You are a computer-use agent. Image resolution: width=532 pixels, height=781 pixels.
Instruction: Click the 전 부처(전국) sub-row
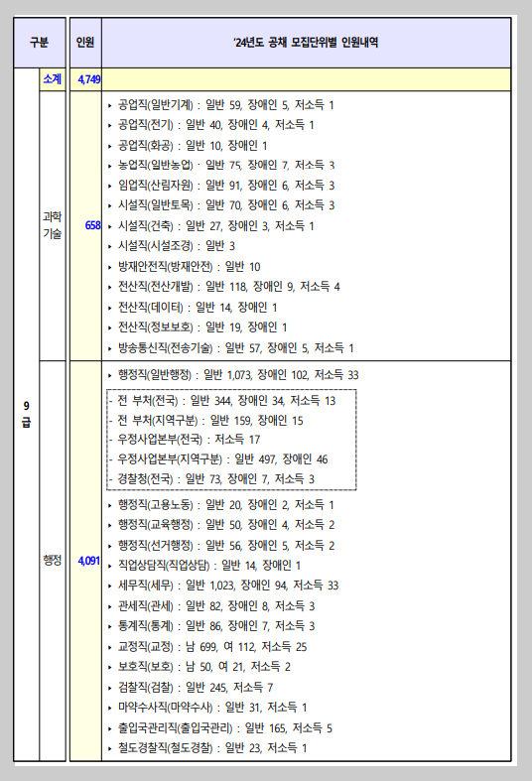coord(222,401)
